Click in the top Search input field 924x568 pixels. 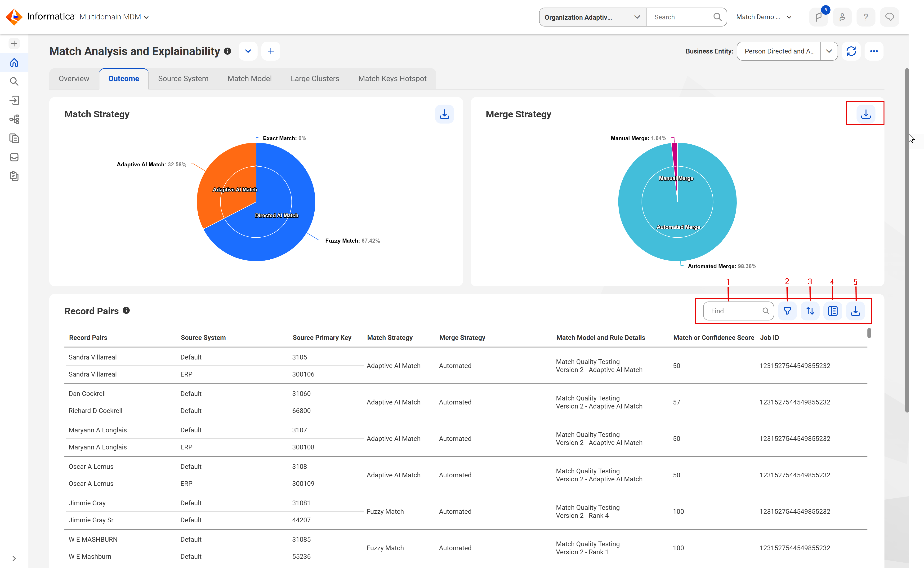[x=680, y=17]
